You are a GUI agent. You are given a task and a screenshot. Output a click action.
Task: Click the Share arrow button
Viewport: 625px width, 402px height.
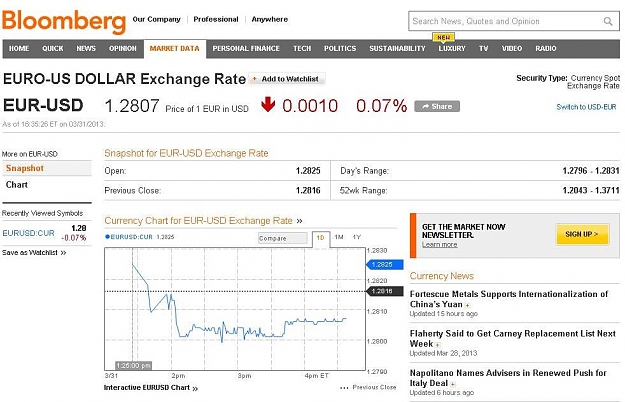437,106
